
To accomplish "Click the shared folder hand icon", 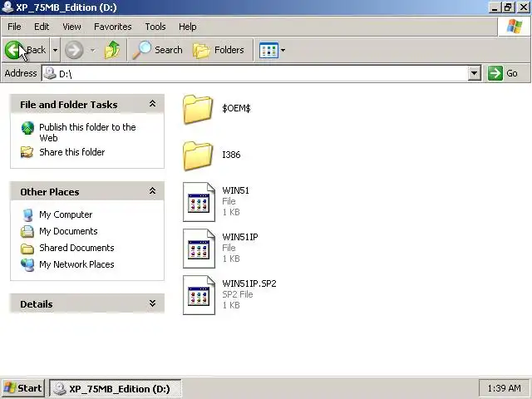I will click(27, 152).
